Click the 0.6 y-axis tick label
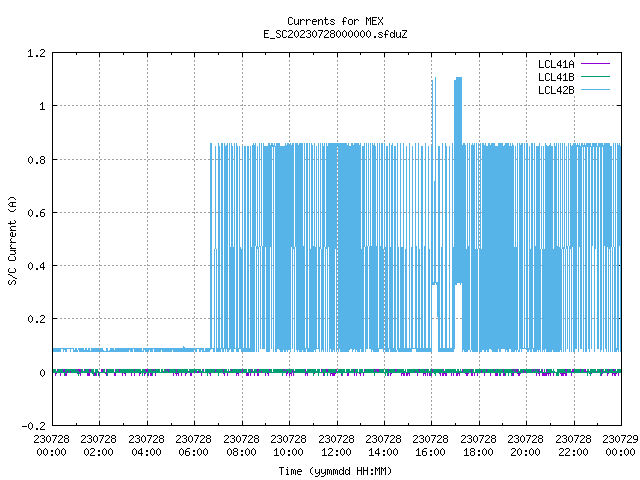The width and height of the screenshot is (640, 480). [36, 213]
